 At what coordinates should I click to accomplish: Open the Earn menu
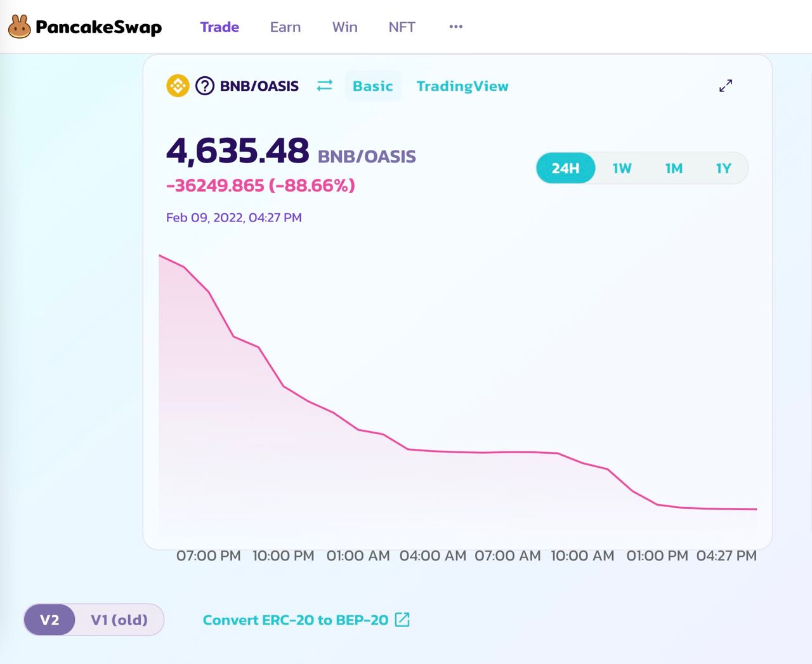click(285, 27)
